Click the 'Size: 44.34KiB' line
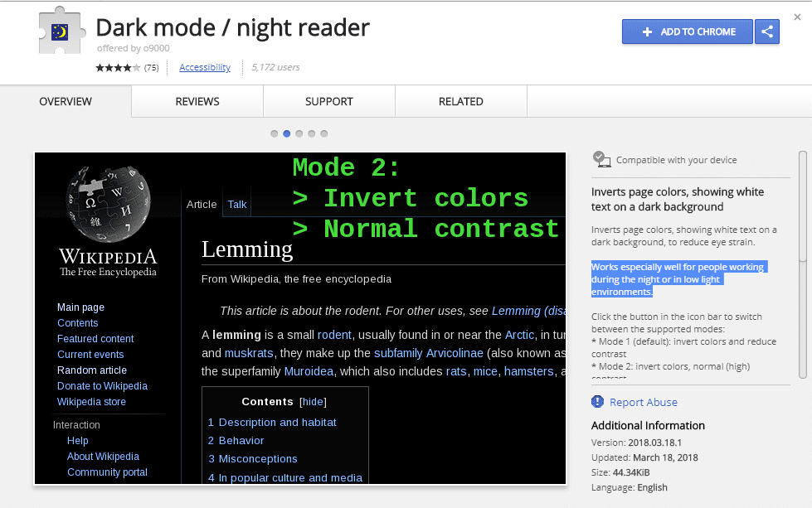 (x=620, y=472)
